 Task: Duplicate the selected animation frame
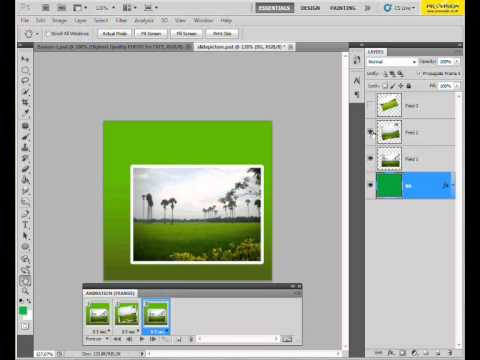[x=179, y=339]
